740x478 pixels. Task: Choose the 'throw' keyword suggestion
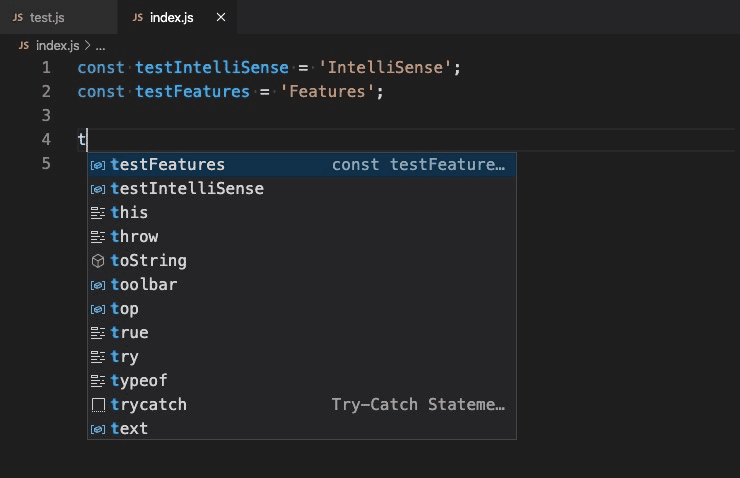click(134, 237)
